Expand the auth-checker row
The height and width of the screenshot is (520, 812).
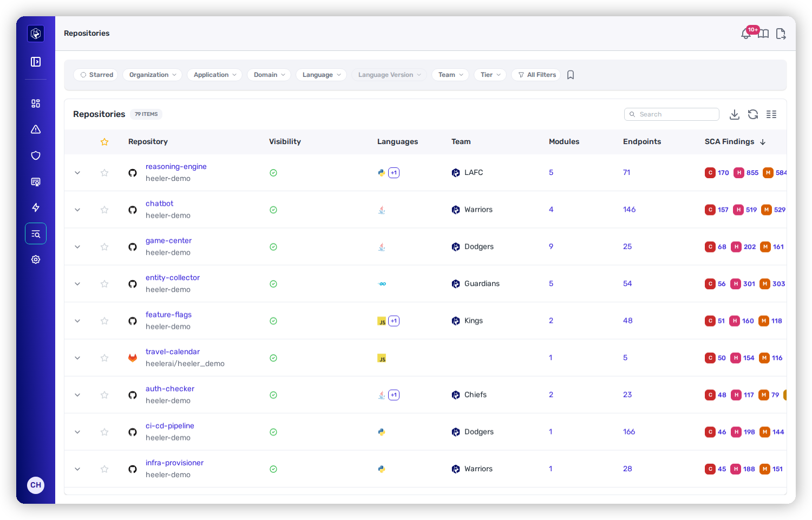point(77,395)
